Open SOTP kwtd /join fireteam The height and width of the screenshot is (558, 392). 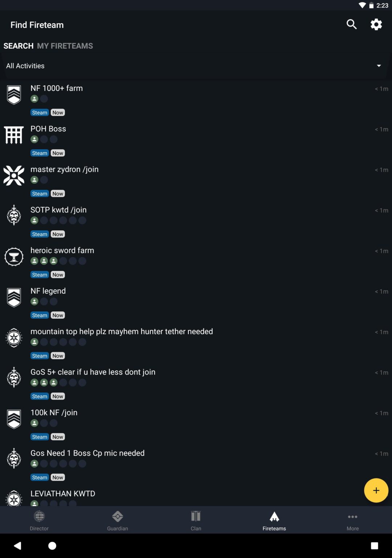pos(196,222)
